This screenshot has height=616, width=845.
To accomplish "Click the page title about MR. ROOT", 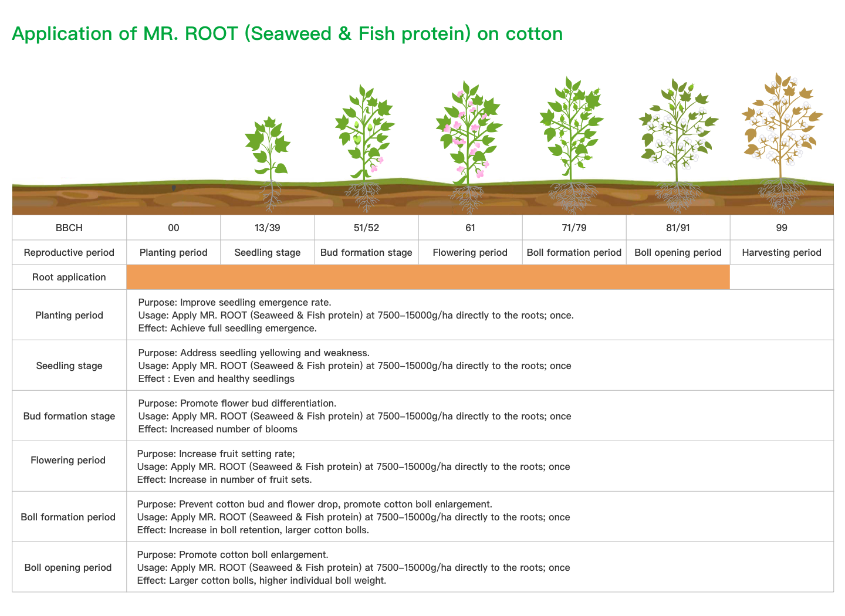I will pyautogui.click(x=287, y=34).
